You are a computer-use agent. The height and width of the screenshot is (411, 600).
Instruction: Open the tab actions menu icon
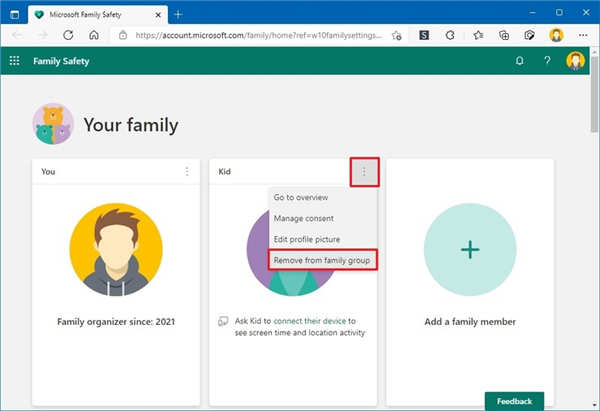[15, 15]
